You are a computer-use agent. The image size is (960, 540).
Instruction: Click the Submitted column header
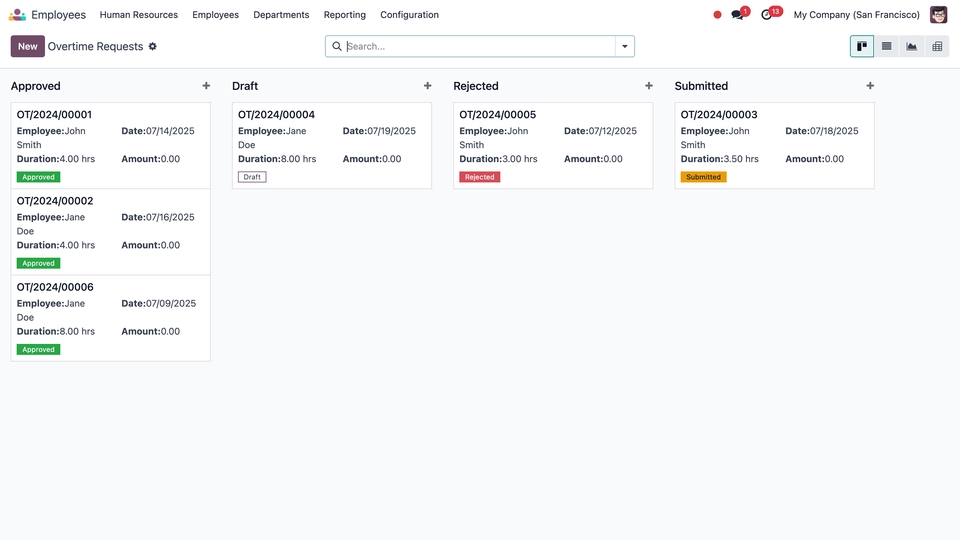click(701, 86)
